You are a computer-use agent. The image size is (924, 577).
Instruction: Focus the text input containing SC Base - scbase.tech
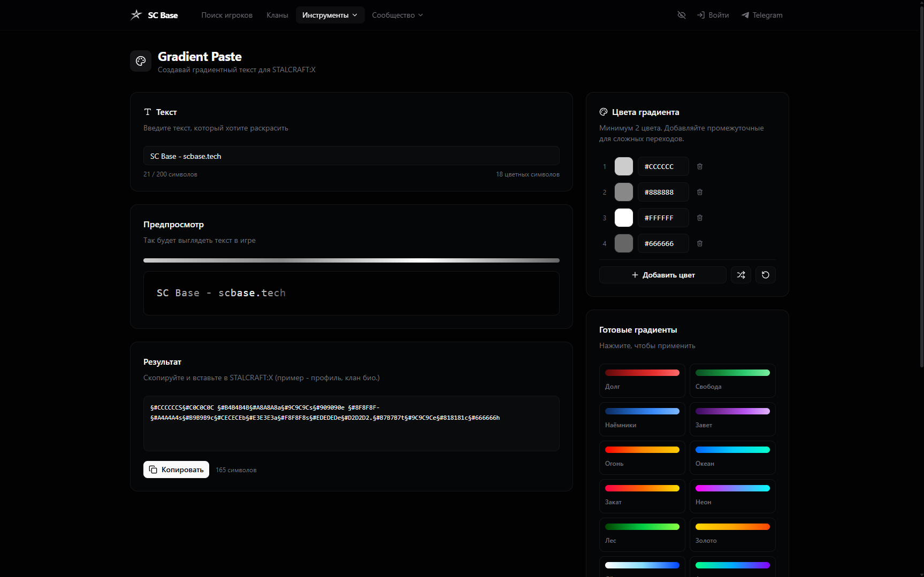352,156
